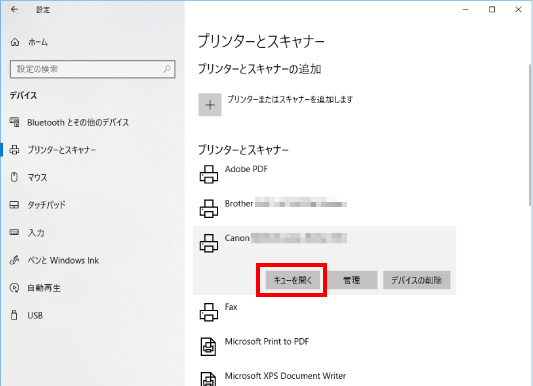Click the plus icon to add printer

(210, 105)
